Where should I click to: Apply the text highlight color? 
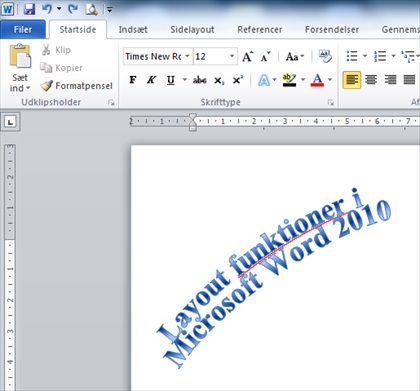(x=289, y=80)
